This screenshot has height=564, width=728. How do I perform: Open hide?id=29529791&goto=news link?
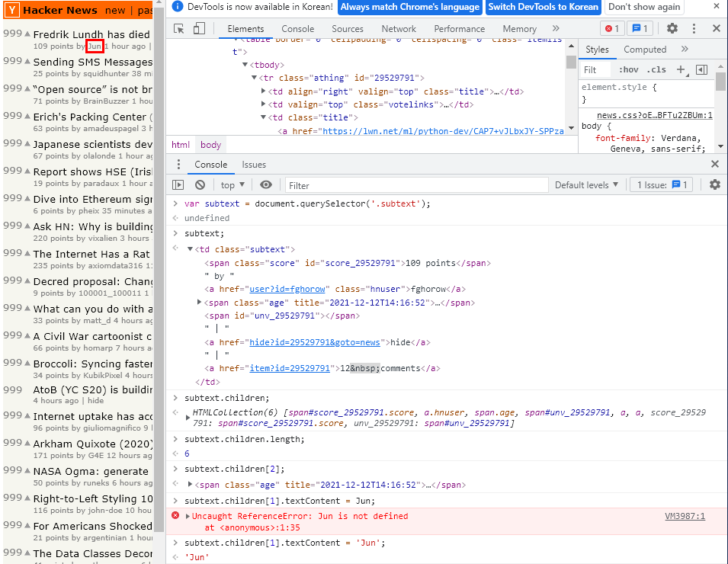pyautogui.click(x=314, y=342)
